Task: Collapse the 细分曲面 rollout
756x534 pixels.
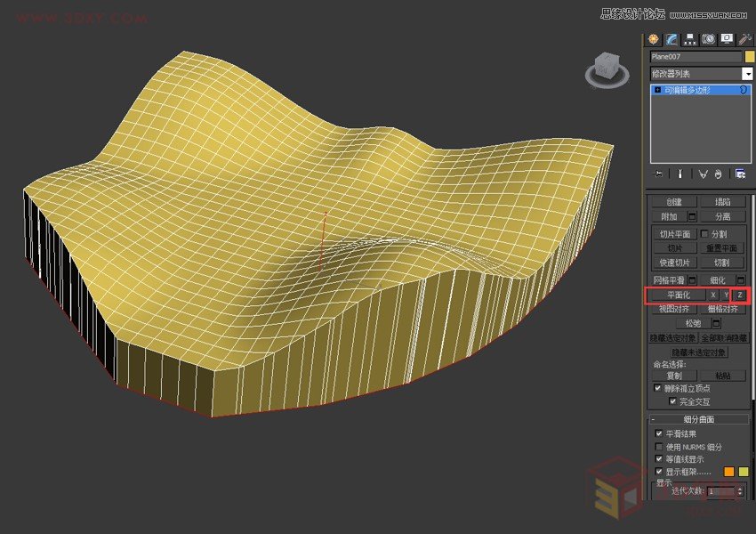Action: tap(655, 419)
